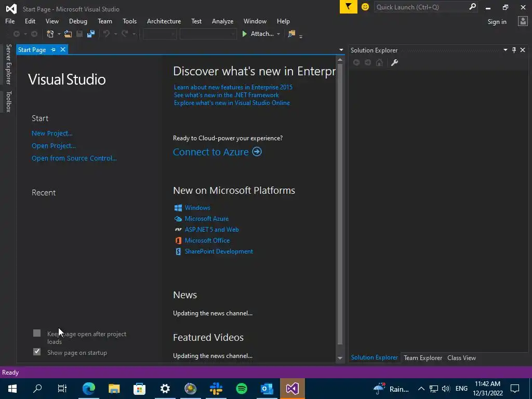This screenshot has width=532, height=399.
Task: Open See what's new in .NET Framework
Action: point(227,95)
